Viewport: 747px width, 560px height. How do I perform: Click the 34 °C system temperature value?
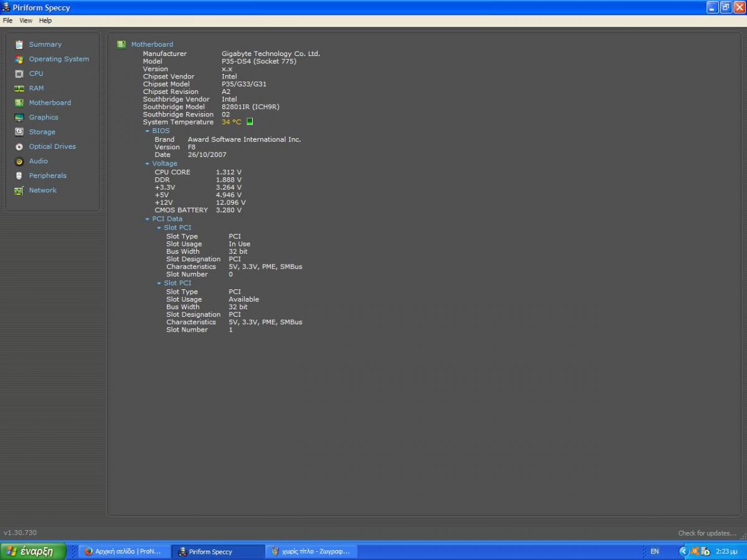(x=232, y=122)
